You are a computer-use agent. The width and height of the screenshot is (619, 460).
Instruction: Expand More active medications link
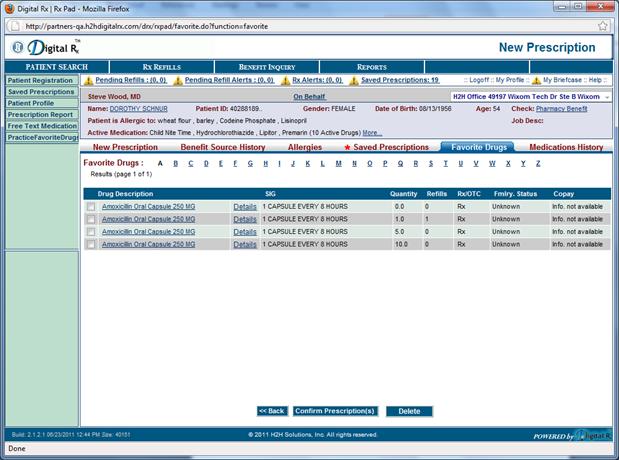(372, 132)
